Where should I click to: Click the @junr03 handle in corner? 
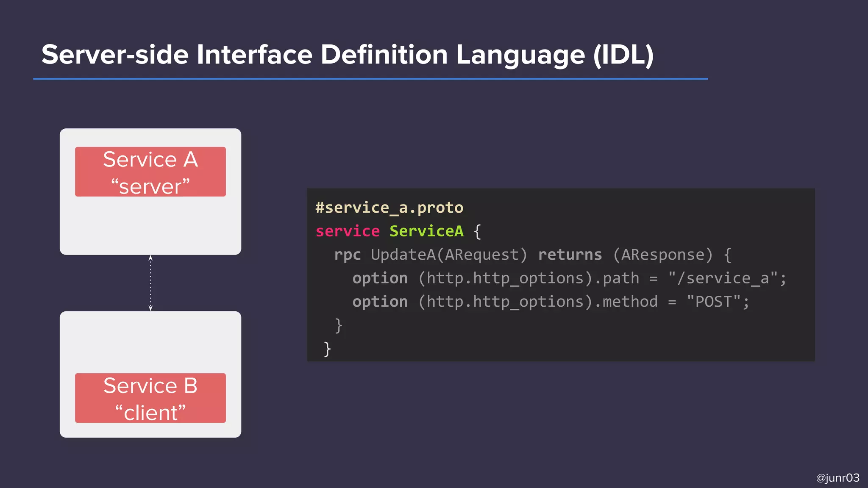pyautogui.click(x=837, y=478)
